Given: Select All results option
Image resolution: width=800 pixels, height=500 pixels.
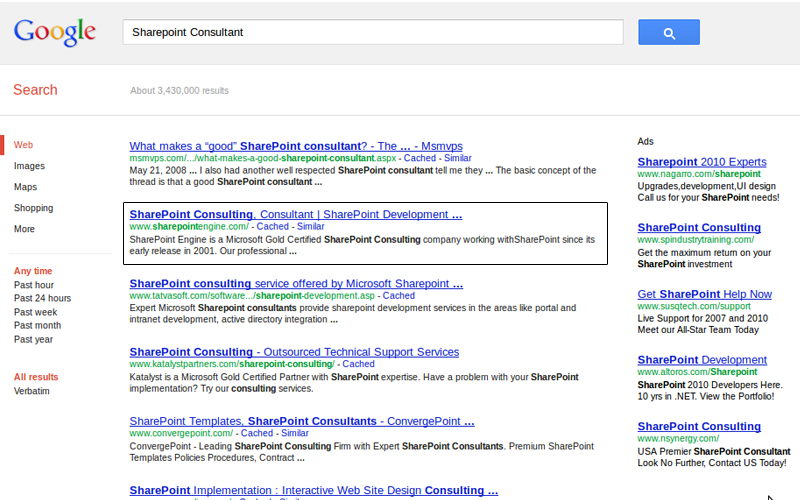Looking at the screenshot, I should click(x=36, y=377).
